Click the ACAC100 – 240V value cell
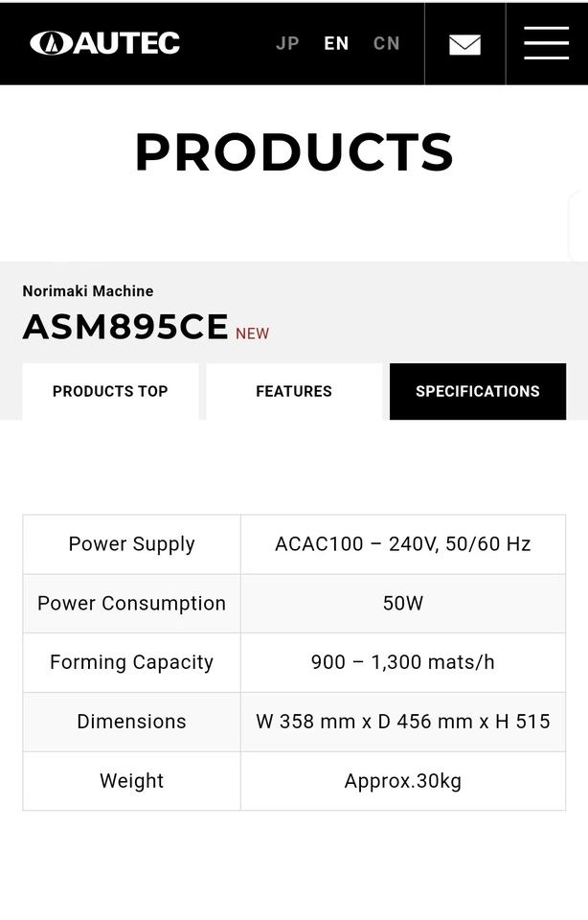 point(403,544)
